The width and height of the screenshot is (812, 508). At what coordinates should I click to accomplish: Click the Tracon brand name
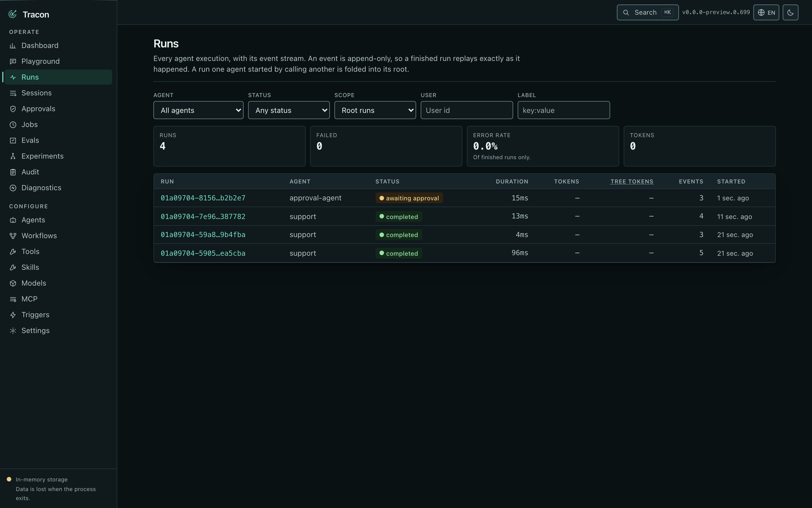coord(36,14)
